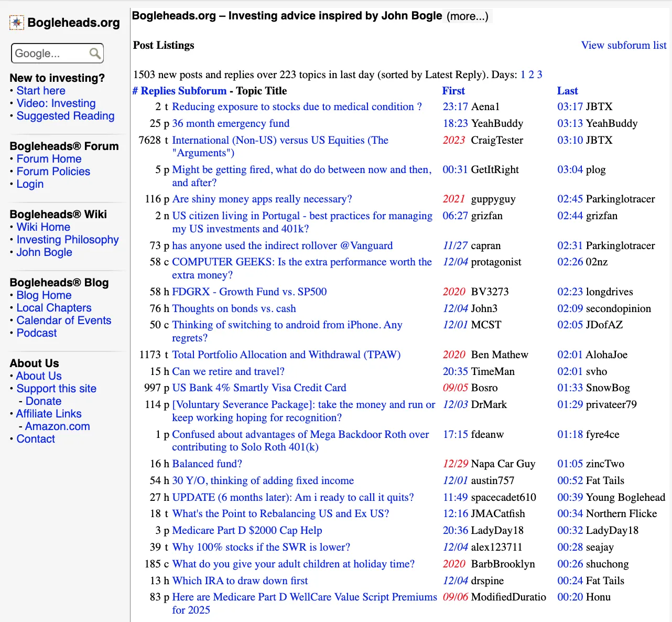Open Voluntary Severance Package topic
The width and height of the screenshot is (672, 622).
pos(304,411)
